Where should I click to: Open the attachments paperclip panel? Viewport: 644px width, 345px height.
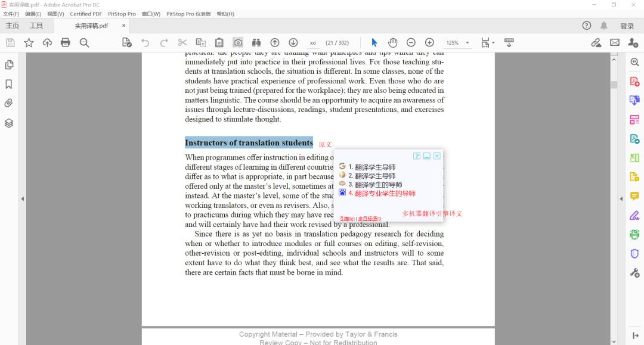(9, 103)
